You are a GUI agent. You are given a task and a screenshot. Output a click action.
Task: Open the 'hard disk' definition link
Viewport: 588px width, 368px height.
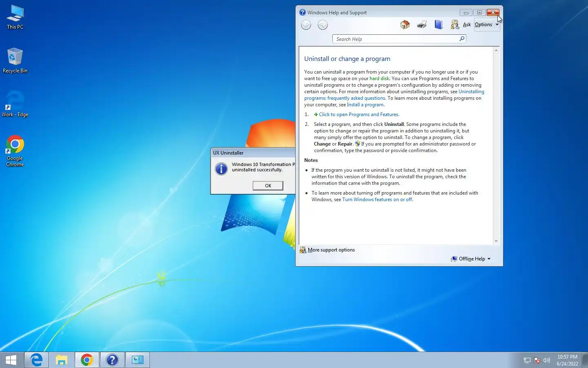point(379,79)
